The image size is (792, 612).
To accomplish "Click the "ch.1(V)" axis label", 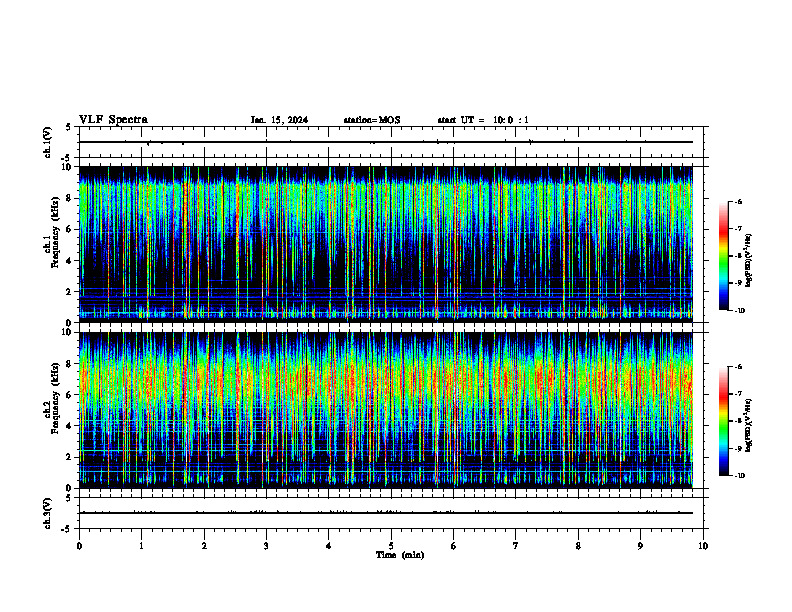I will pos(47,142).
